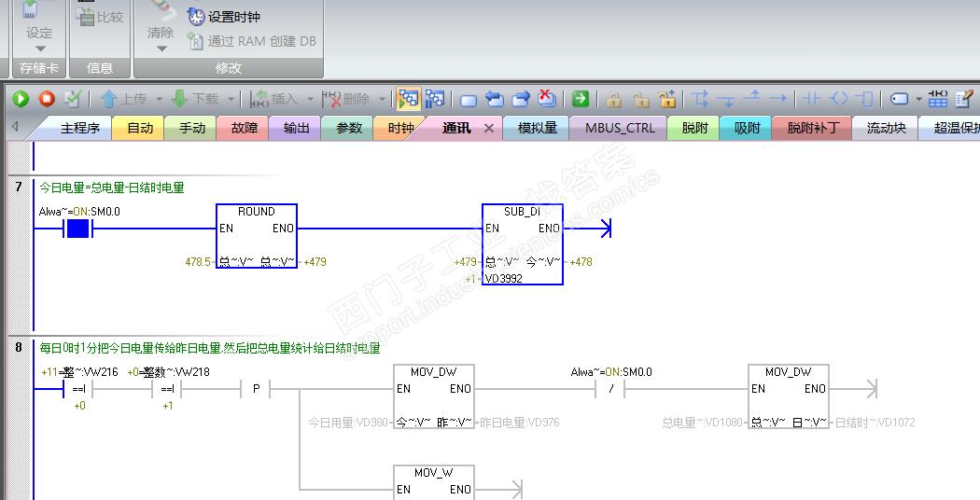
Task: Switch to the 流动块 tab
Action: coord(886,128)
